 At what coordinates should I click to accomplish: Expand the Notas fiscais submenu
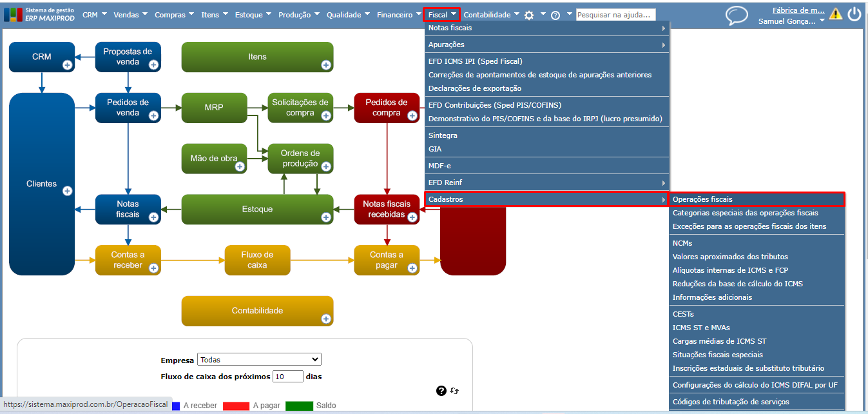point(547,28)
